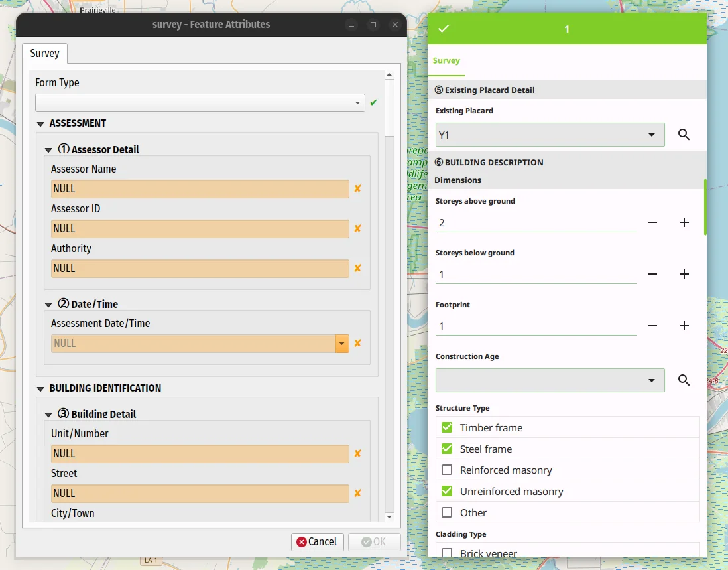Clear Assessor Name using orange X icon
This screenshot has height=570, width=728.
357,189
